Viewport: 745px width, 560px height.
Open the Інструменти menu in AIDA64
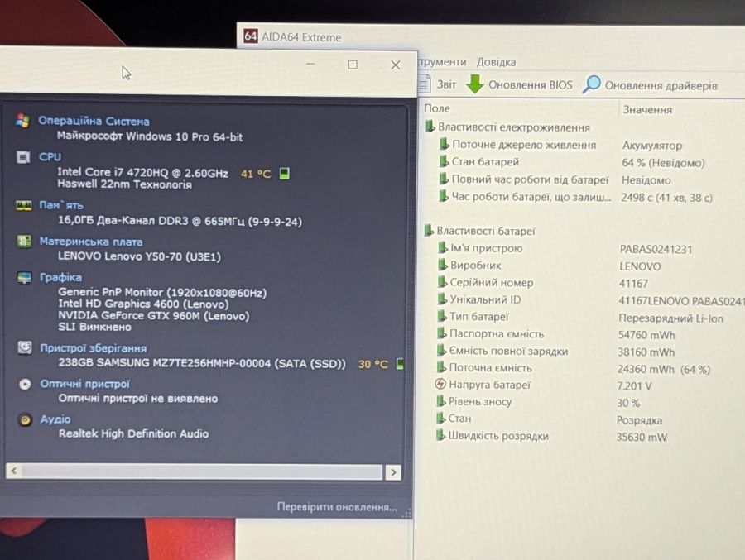(x=442, y=62)
